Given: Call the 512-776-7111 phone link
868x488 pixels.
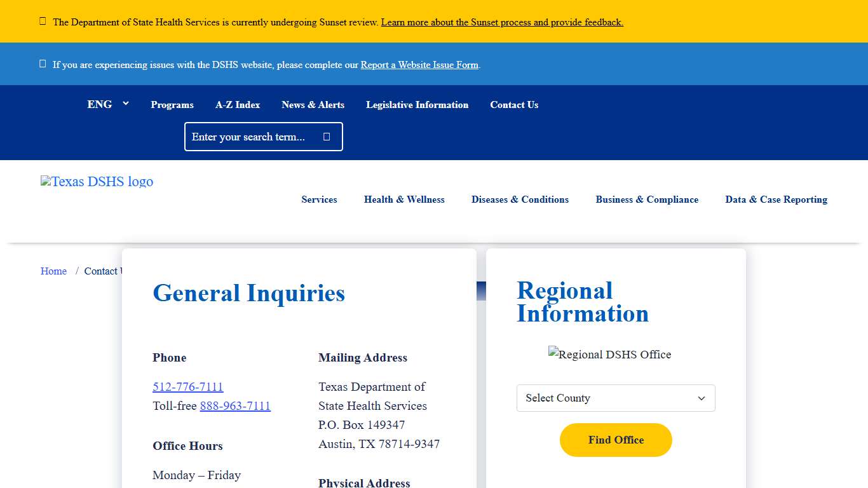Looking at the screenshot, I should (188, 386).
